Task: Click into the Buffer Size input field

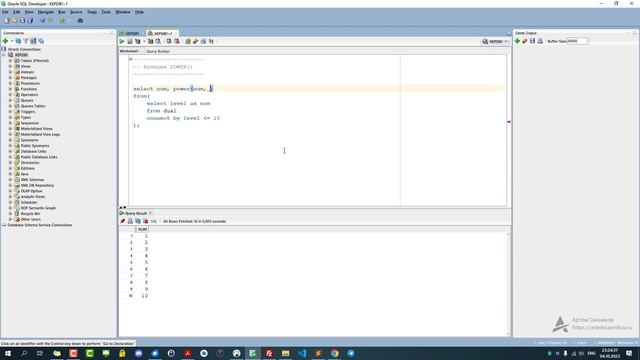Action: (x=577, y=41)
